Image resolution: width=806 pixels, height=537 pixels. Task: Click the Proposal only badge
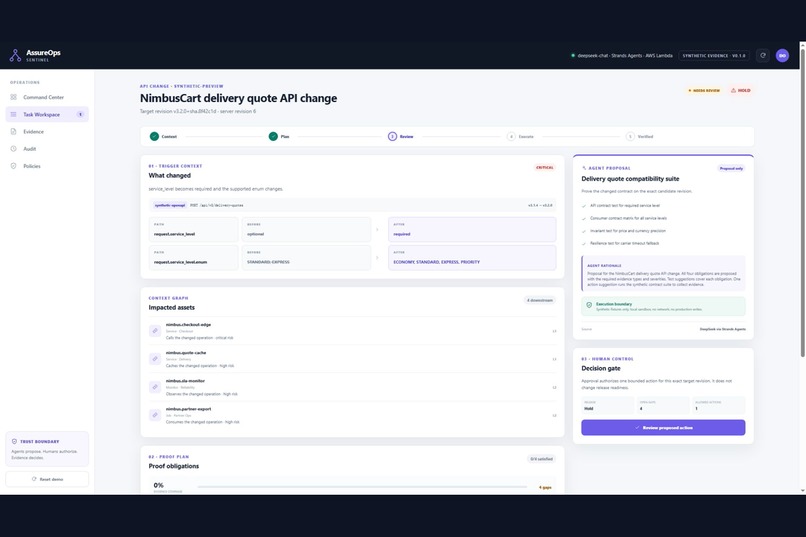(731, 168)
